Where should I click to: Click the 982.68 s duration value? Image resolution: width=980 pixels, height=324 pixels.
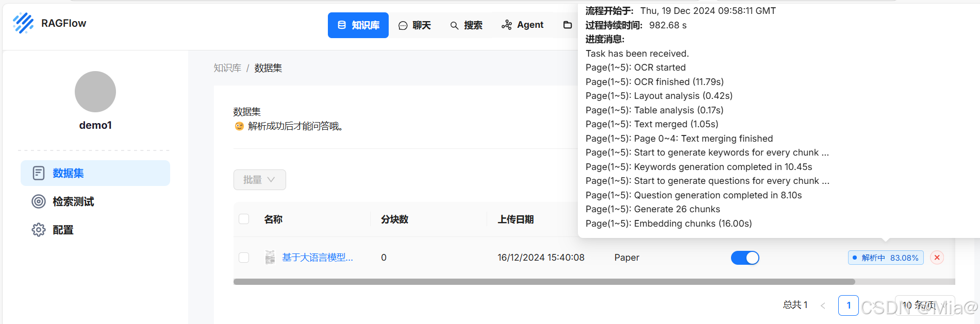coord(668,25)
